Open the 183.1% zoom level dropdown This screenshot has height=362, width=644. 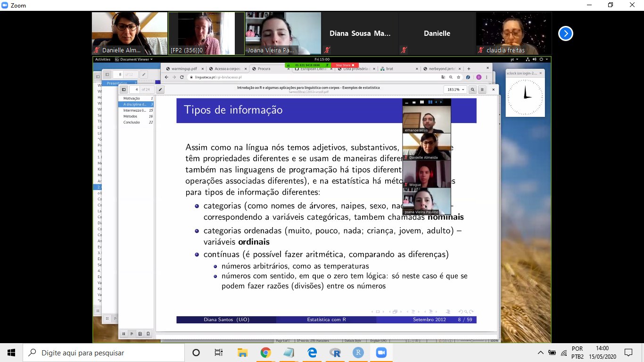click(455, 90)
